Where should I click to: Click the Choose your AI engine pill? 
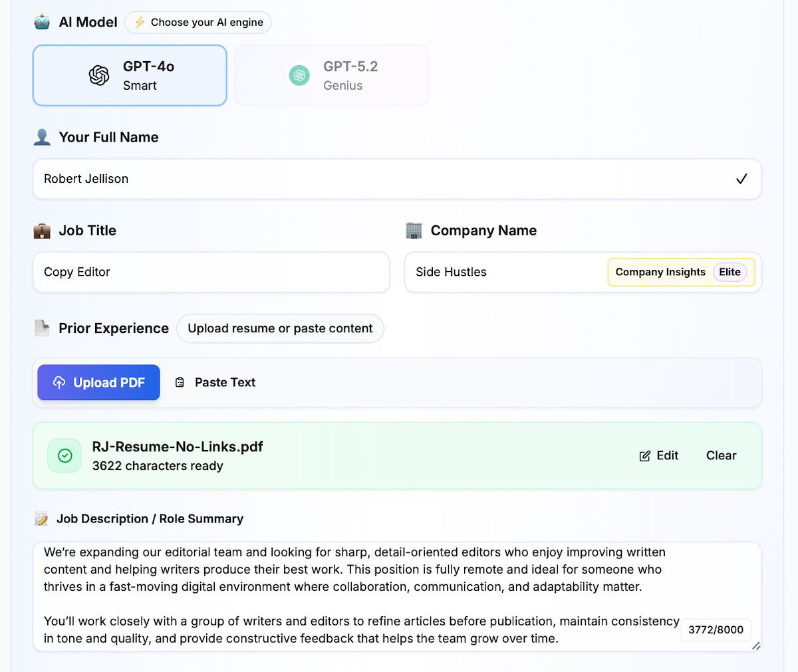pyautogui.click(x=198, y=23)
